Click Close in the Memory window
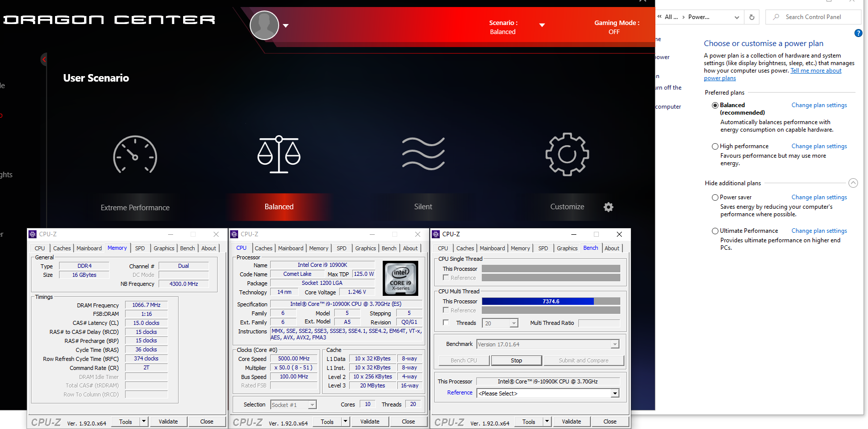This screenshot has width=868, height=429. (x=207, y=421)
